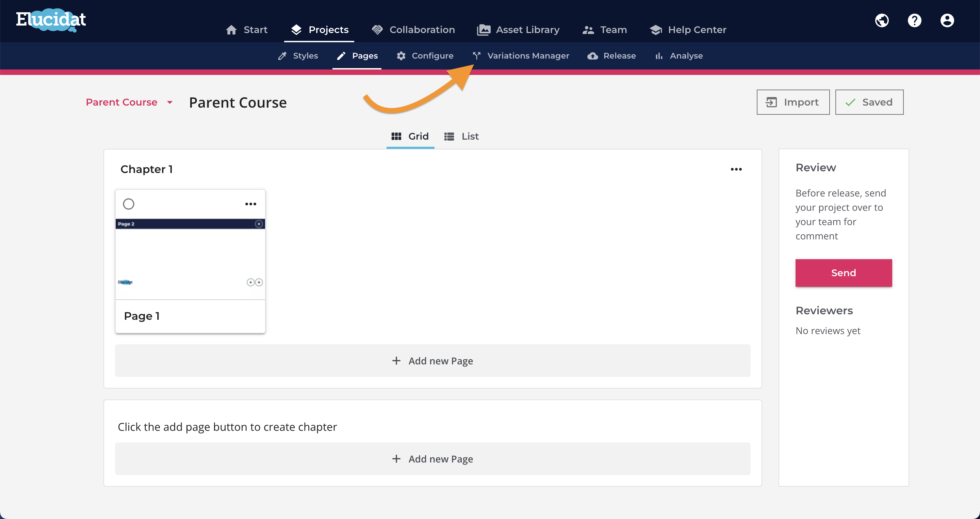Open the Help Center tab

click(x=688, y=30)
